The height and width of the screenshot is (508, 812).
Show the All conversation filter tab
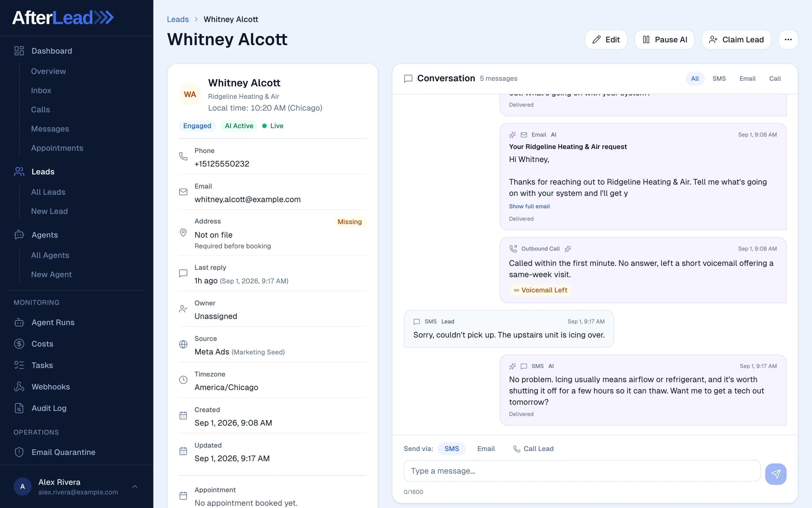pyautogui.click(x=694, y=79)
